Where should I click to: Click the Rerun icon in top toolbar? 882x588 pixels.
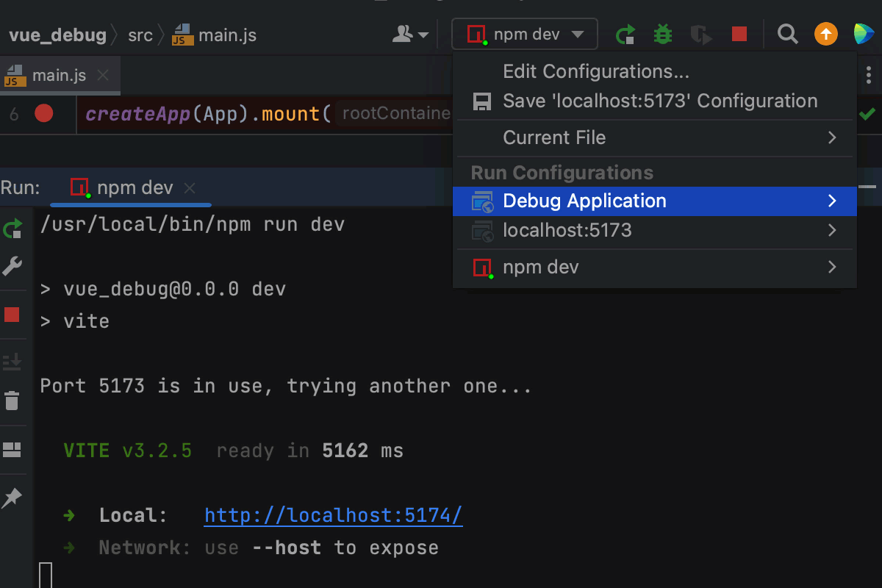point(625,35)
